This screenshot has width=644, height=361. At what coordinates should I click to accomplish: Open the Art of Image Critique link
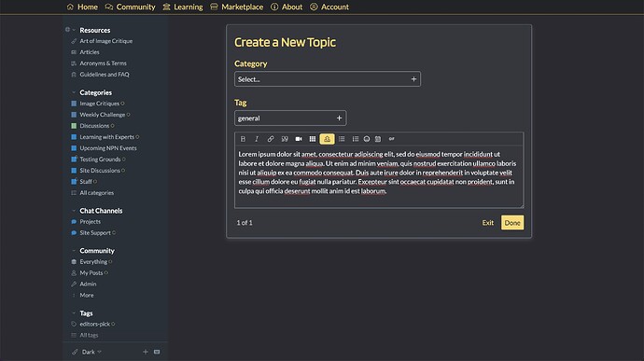(106, 41)
